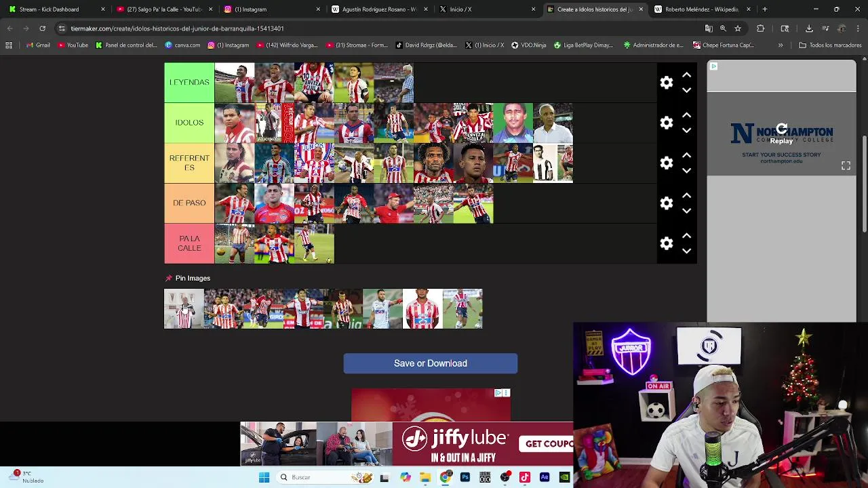Screen dimensions: 868x488
Task: Reload the current page
Action: point(42,28)
